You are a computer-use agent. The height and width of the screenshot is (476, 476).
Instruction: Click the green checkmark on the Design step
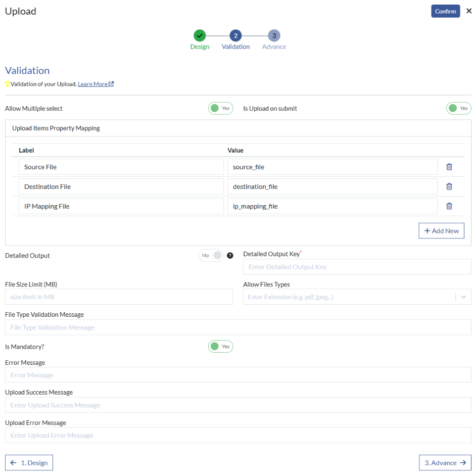[x=200, y=36]
